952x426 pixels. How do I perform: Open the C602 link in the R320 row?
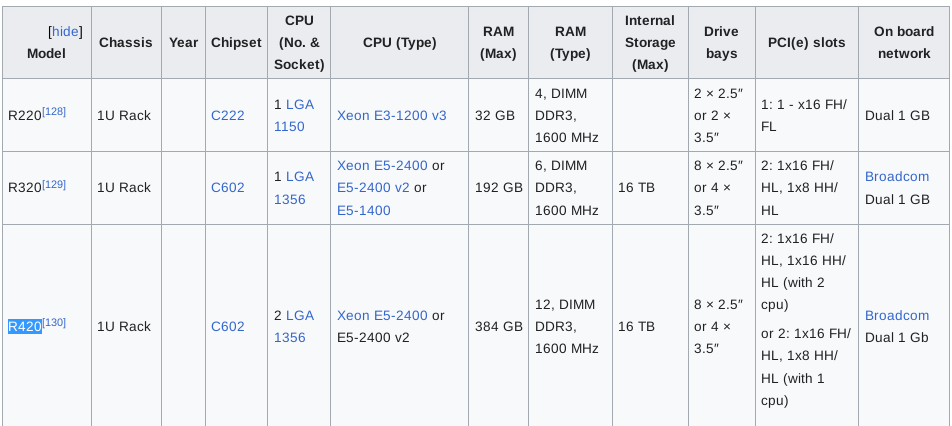click(x=228, y=188)
